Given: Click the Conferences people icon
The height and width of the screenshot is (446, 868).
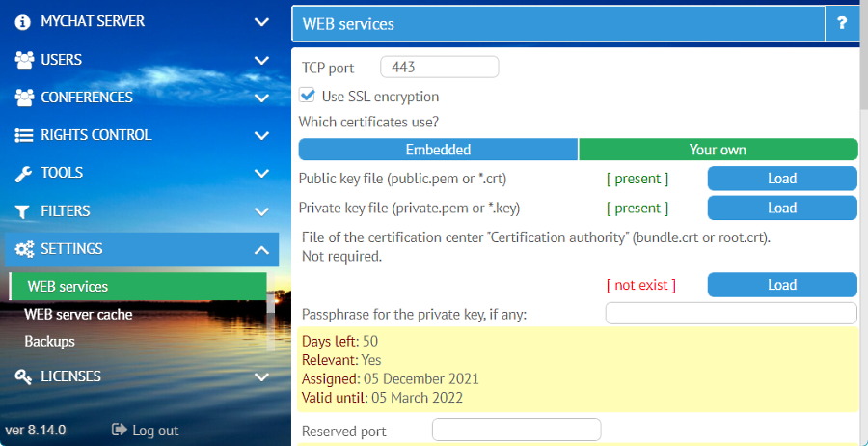Looking at the screenshot, I should 24,98.
